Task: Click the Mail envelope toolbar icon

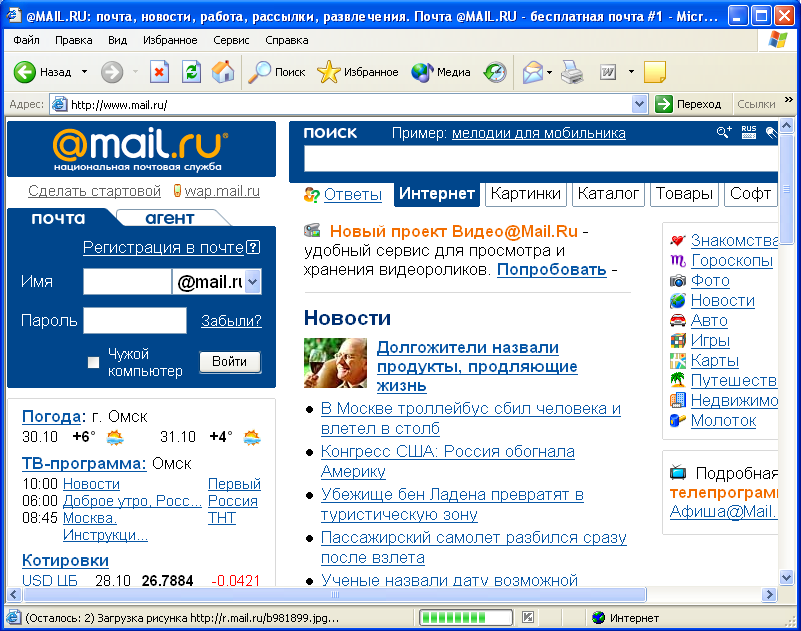Action: coord(533,72)
